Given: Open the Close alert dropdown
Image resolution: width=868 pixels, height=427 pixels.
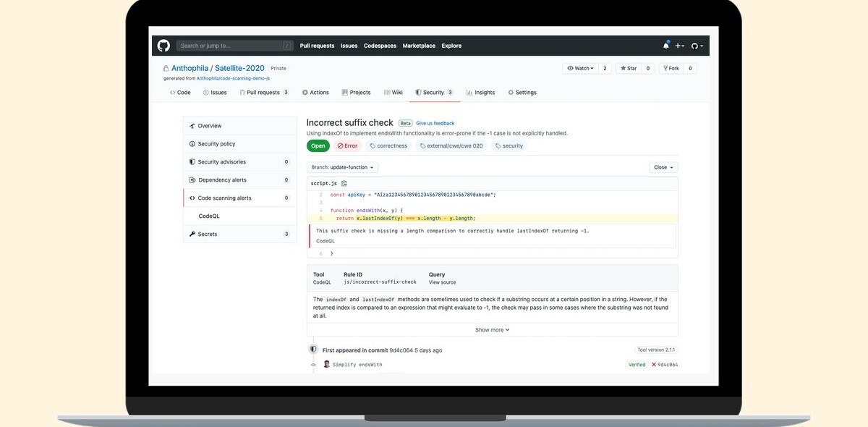Looking at the screenshot, I should tap(662, 166).
